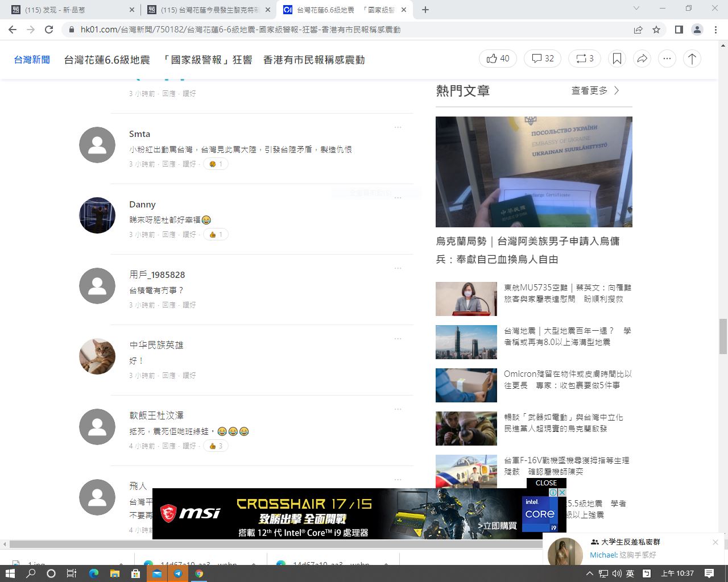Bookmark this page with the star icon
Screen dimensions: 728x582
point(656,30)
